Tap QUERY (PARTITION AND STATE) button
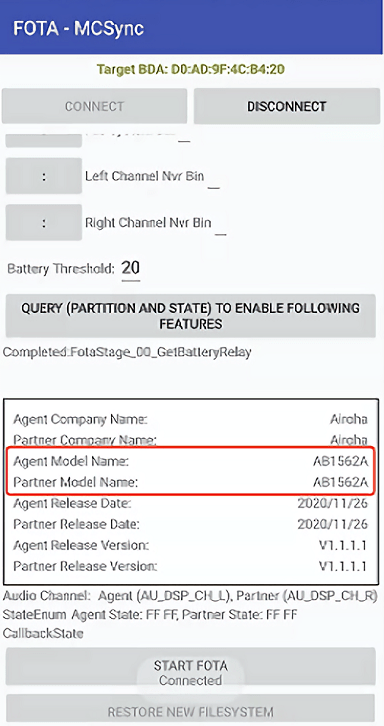 [x=190, y=316]
